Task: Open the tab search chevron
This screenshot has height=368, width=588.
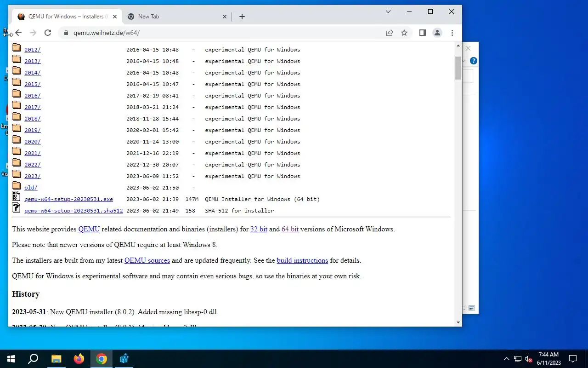Action: (x=388, y=11)
